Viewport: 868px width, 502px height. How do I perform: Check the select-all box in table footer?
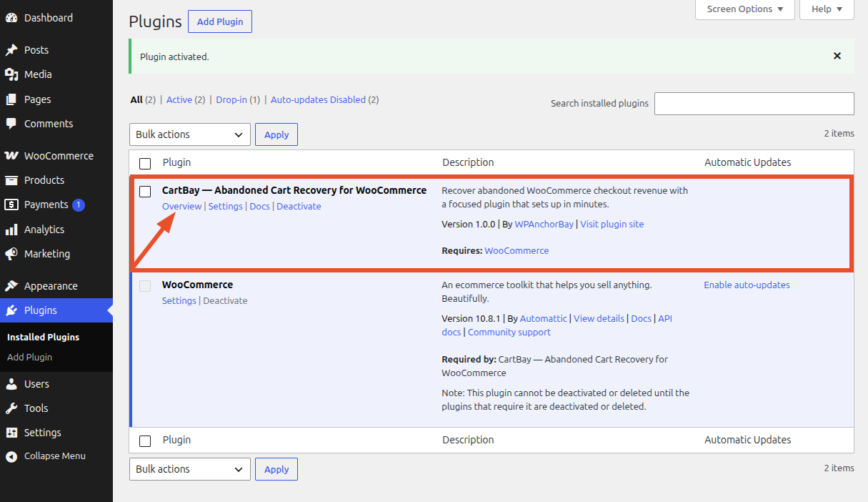pyautogui.click(x=145, y=441)
